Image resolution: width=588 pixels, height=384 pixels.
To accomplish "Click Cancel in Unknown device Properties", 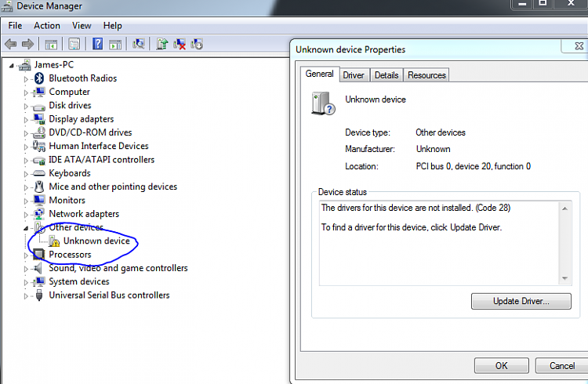I will point(562,366).
